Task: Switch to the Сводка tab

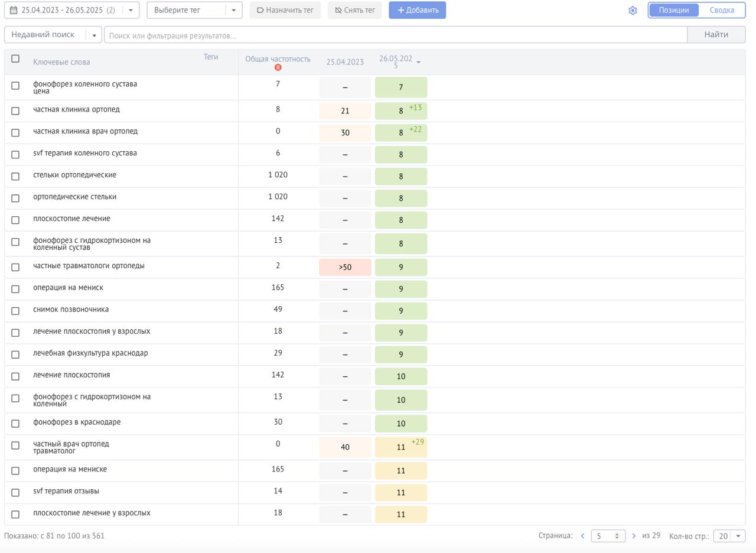Action: [722, 10]
